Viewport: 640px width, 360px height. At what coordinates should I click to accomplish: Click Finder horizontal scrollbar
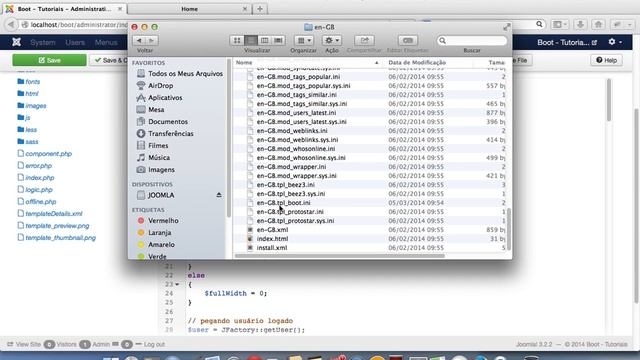[x=340, y=256]
